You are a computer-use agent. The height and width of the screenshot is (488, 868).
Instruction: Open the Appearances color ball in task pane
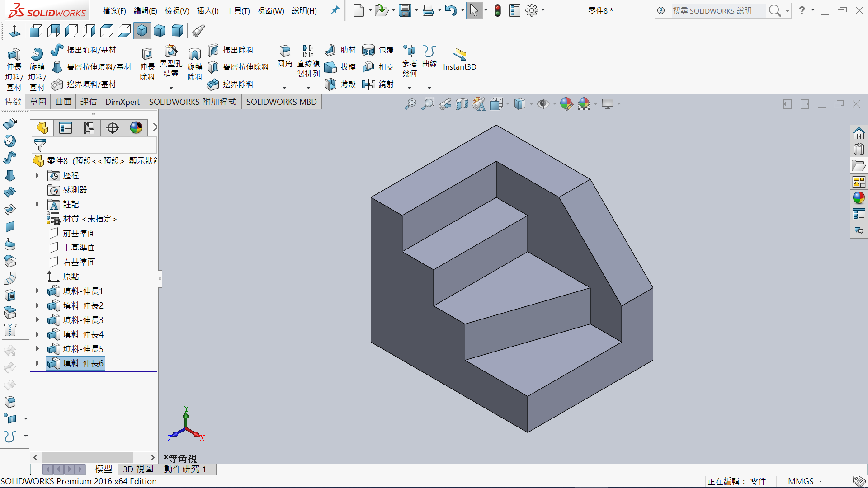859,197
